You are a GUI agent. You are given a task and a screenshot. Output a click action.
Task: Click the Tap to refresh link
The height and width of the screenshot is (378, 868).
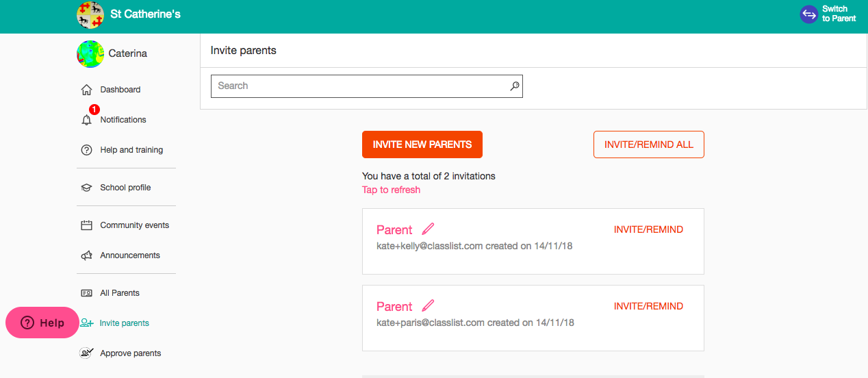pos(391,190)
